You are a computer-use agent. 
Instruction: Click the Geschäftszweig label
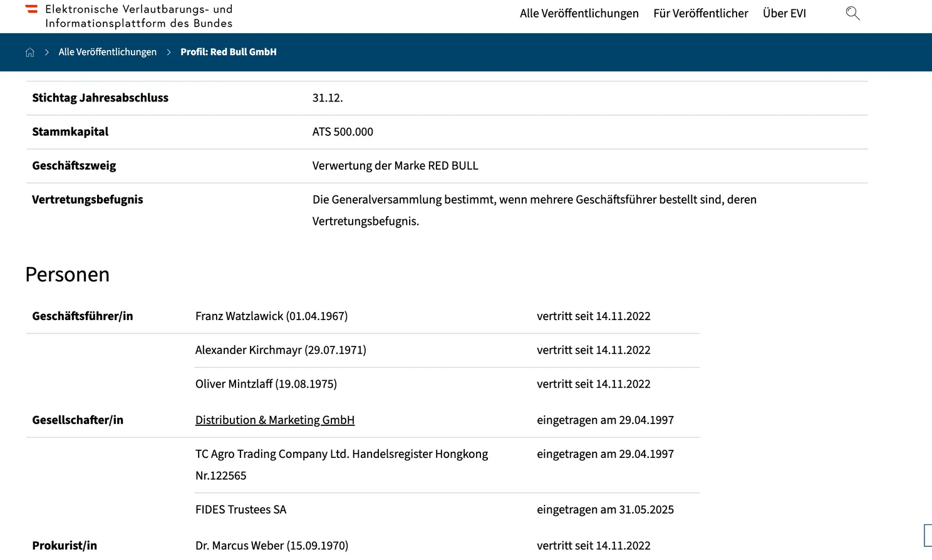(74, 165)
